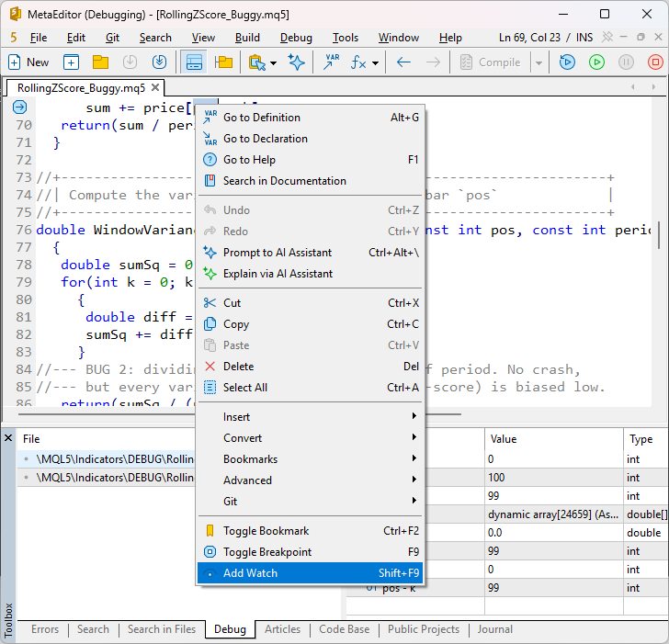
Task: Choose Select All in context menu
Action: click(311, 388)
